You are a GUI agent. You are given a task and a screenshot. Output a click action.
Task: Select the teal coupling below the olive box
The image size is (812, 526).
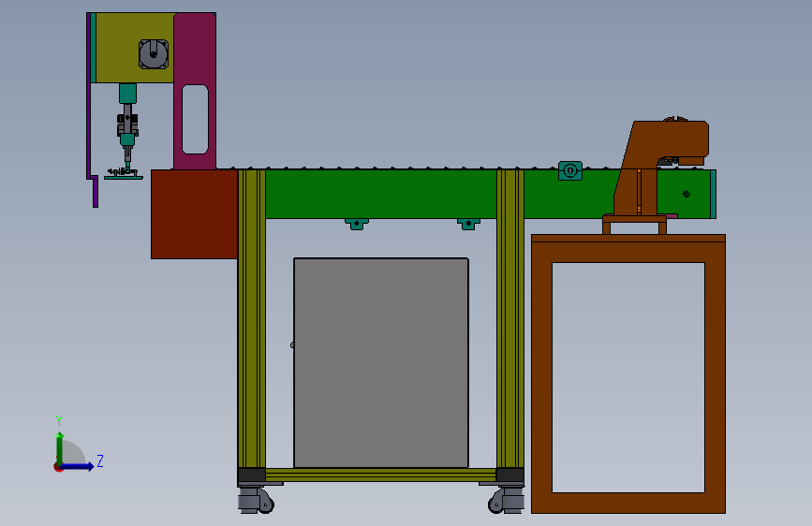click(x=127, y=94)
